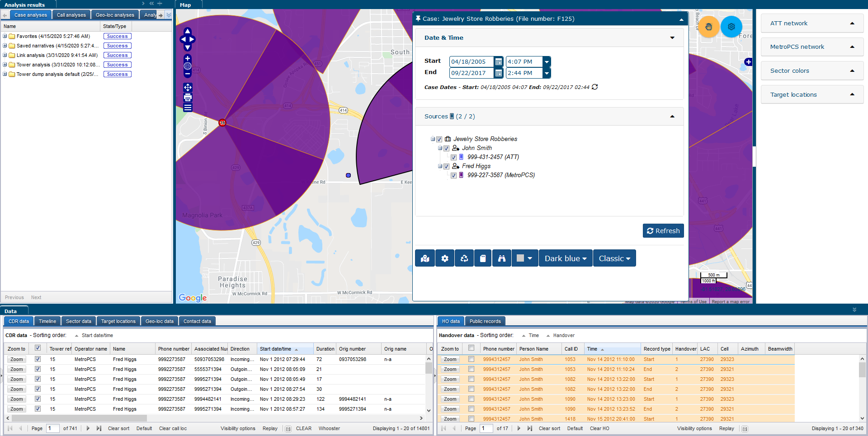Click the binoculars icon in case toolbar
The height and width of the screenshot is (436, 868).
pyautogui.click(x=502, y=258)
